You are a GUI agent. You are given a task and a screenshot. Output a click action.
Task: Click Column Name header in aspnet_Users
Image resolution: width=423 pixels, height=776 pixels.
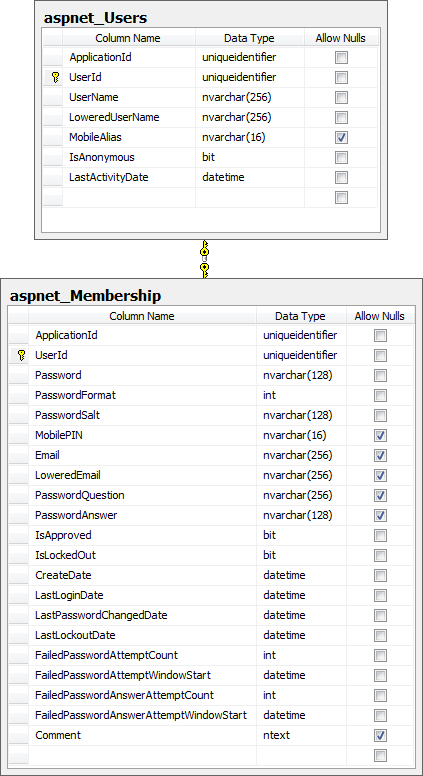click(x=128, y=38)
